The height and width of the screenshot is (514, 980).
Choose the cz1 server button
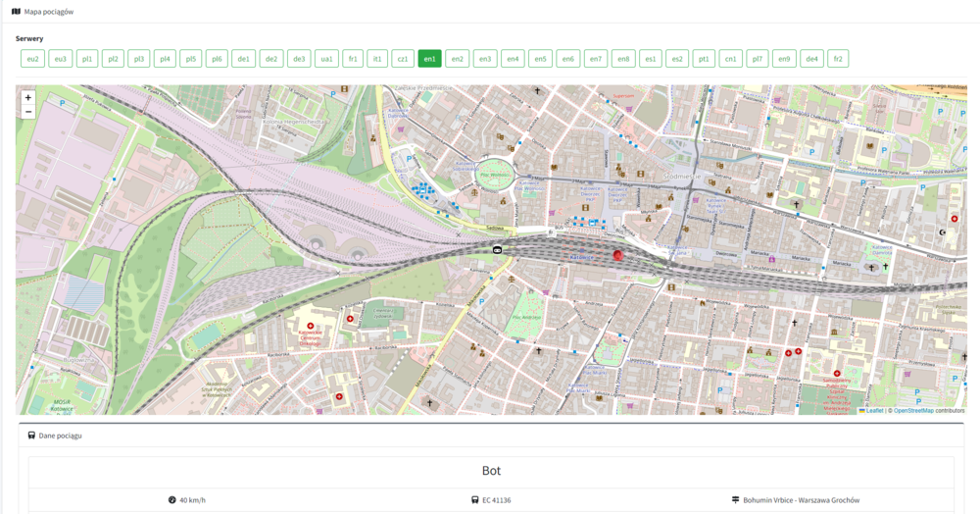click(x=403, y=59)
